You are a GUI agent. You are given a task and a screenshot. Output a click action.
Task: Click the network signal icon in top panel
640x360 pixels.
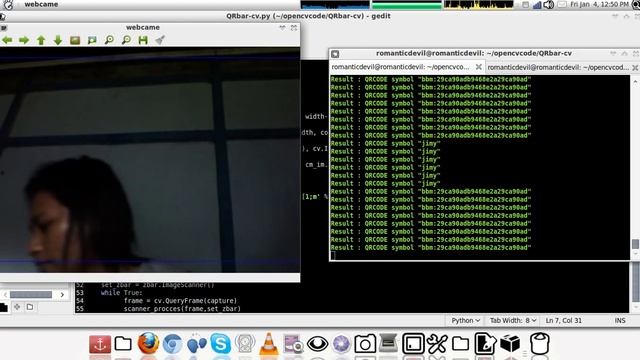(x=537, y=4)
